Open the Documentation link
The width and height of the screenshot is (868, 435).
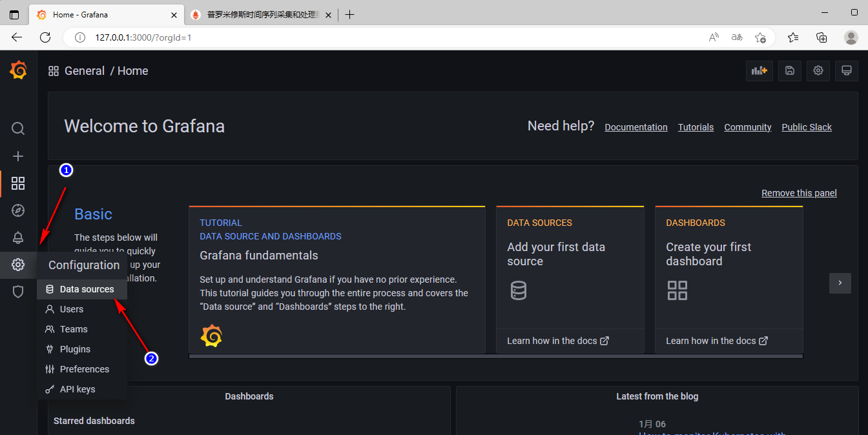pyautogui.click(x=636, y=127)
